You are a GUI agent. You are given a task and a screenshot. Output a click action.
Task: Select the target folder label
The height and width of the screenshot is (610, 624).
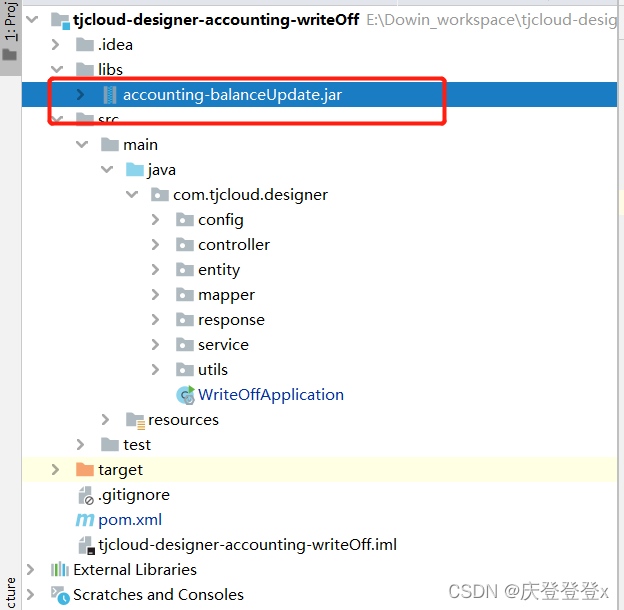pyautogui.click(x=121, y=470)
